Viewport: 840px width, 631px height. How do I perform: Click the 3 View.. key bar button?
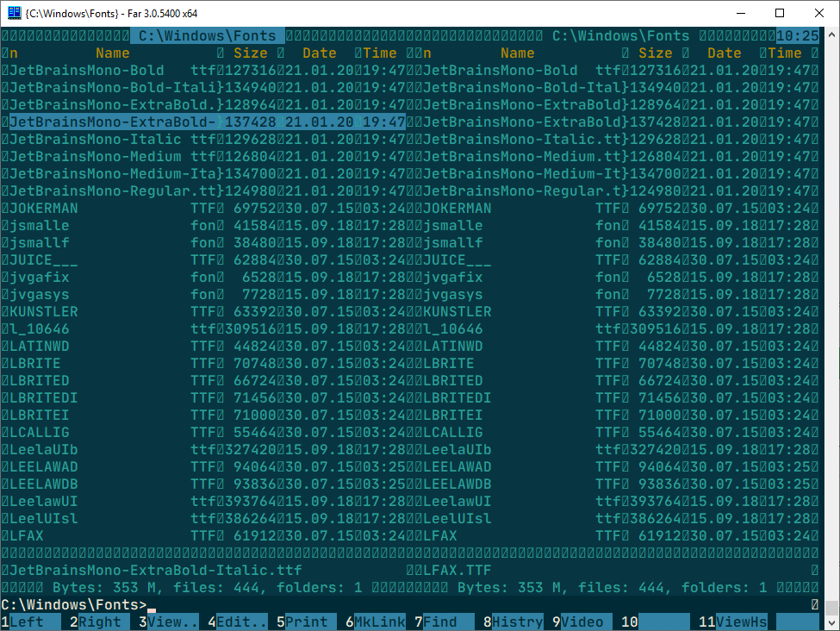[x=168, y=622]
